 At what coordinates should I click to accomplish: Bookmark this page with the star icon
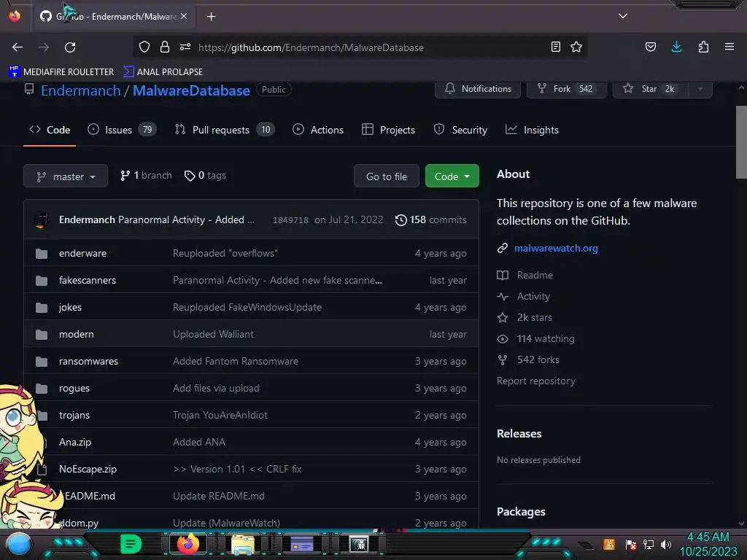click(x=576, y=47)
